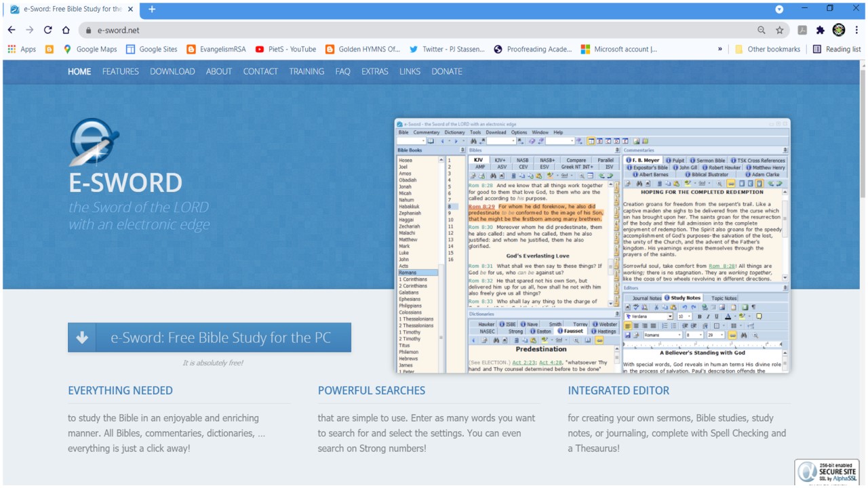Open the Golden HYMNS Of... bookmark
This screenshot has width=868, height=488.
pos(363,49)
